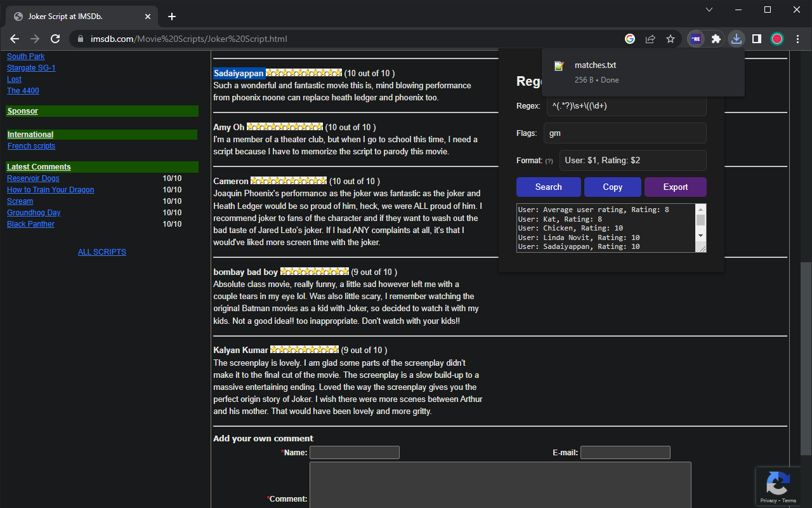Open the Scream script link
This screenshot has width=812, height=508.
tap(20, 201)
